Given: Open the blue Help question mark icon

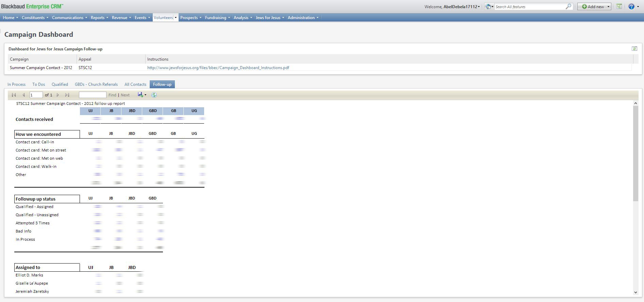Looking at the screenshot, I should coord(631,6).
